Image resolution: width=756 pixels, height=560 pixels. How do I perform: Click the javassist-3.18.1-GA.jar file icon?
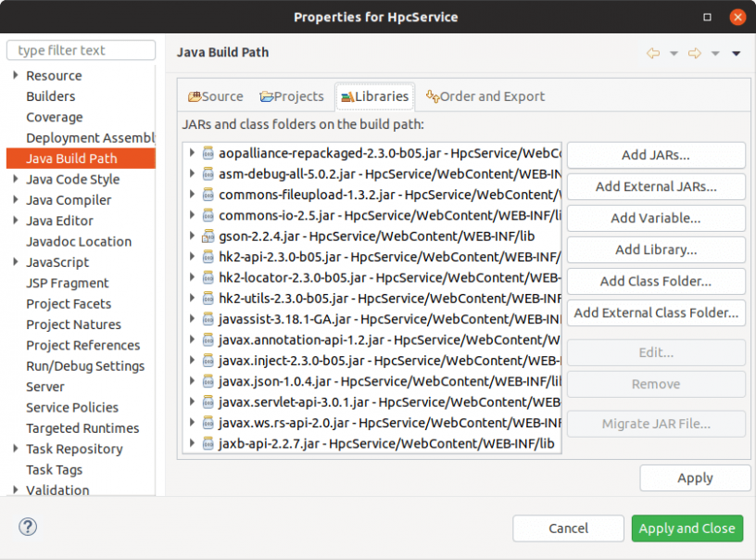coord(208,319)
